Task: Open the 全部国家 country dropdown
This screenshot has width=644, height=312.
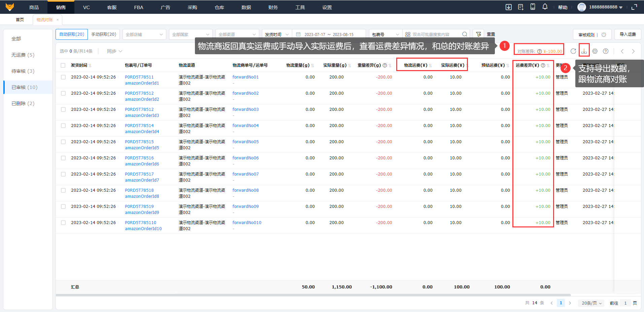Action: tap(191, 34)
